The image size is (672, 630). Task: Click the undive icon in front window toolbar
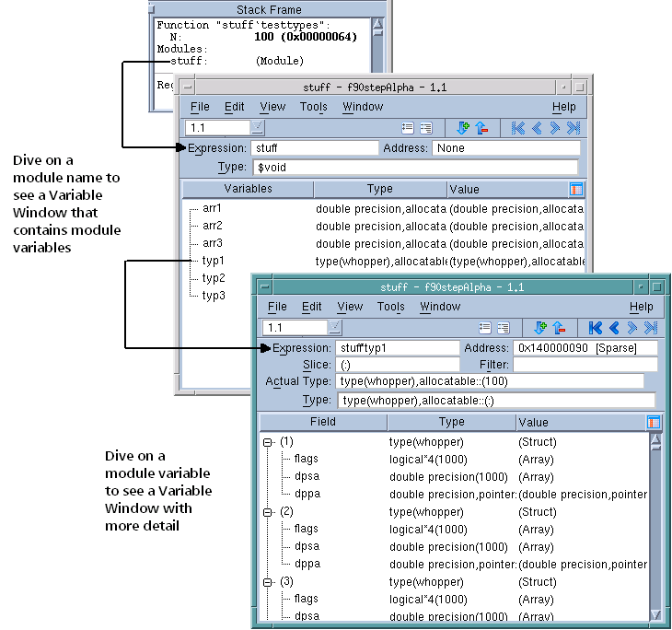click(x=558, y=327)
